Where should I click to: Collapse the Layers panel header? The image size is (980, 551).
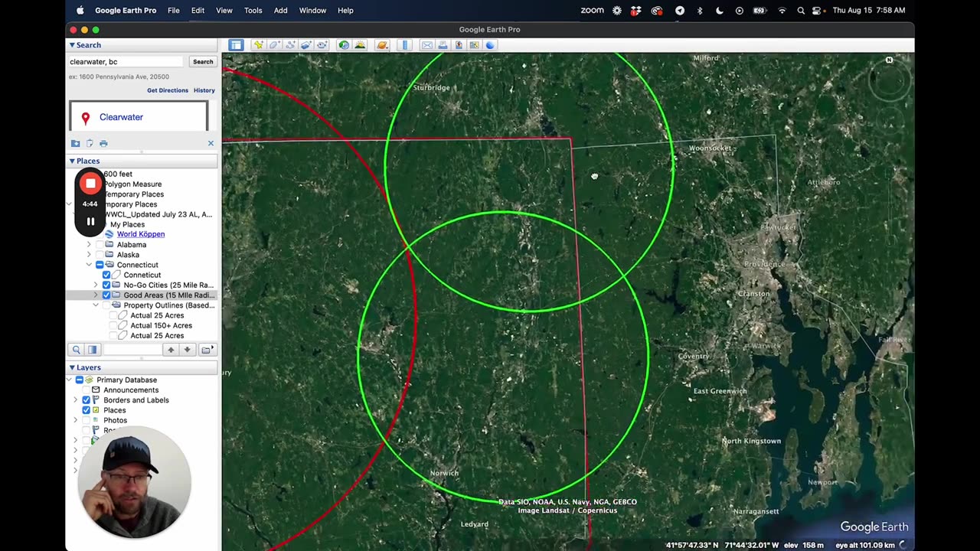click(142, 367)
